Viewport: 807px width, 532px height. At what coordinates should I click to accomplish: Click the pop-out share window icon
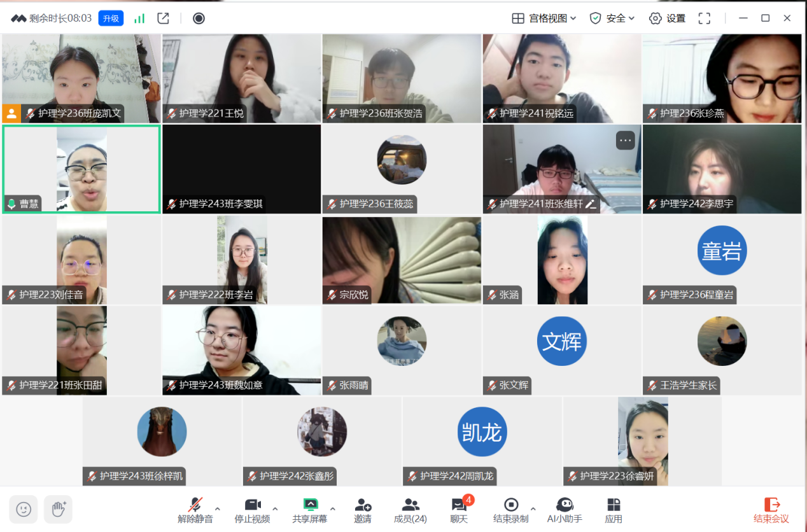(164, 18)
